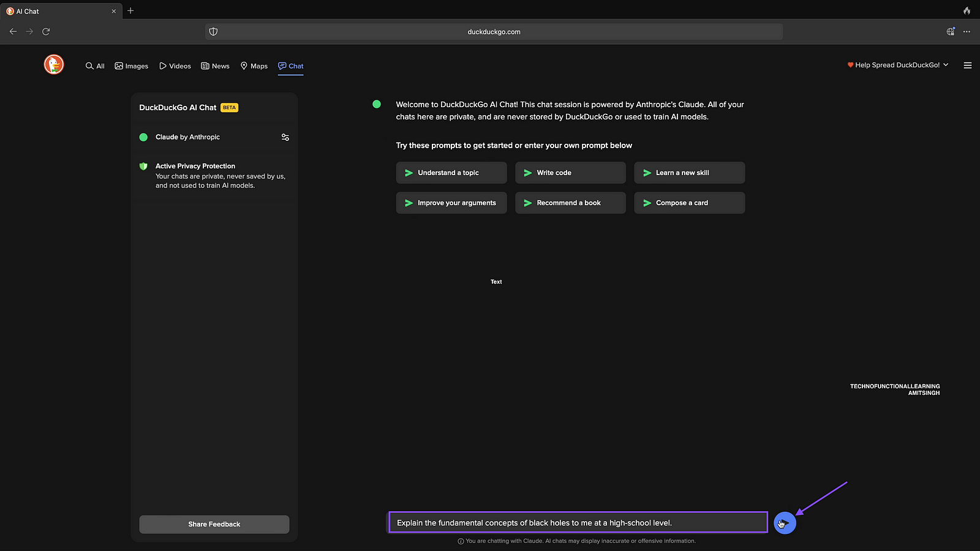Click the privacy shield icon in the address bar
The height and width of the screenshot is (551, 980).
tap(213, 32)
